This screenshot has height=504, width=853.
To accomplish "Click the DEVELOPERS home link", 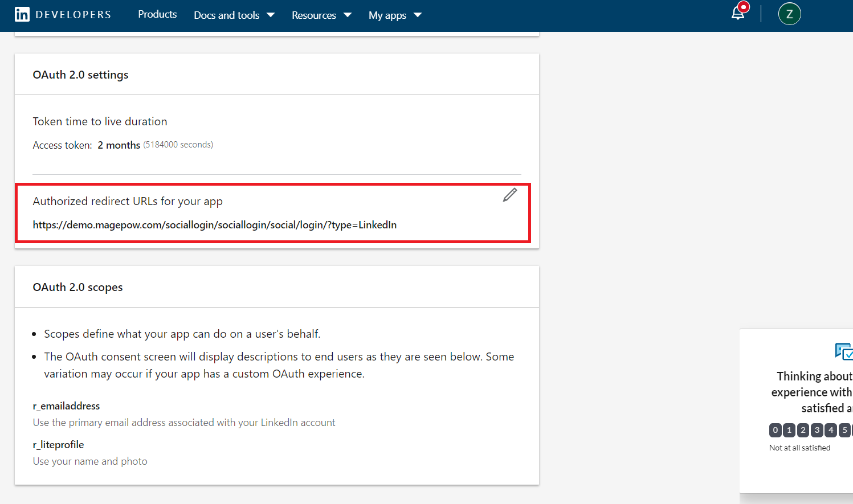I will [73, 15].
